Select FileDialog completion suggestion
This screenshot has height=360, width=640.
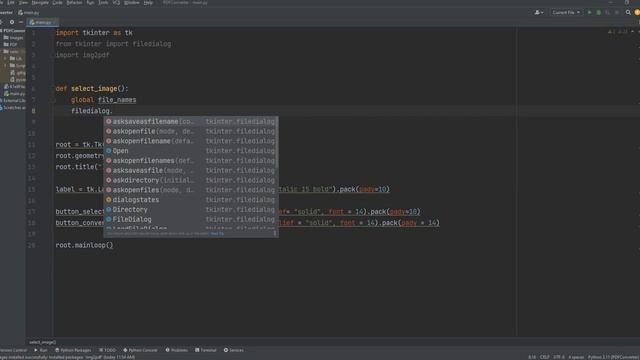tap(191, 220)
